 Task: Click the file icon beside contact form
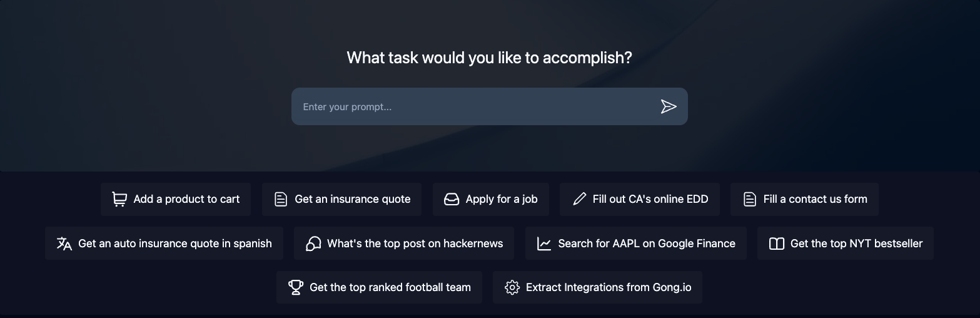749,199
